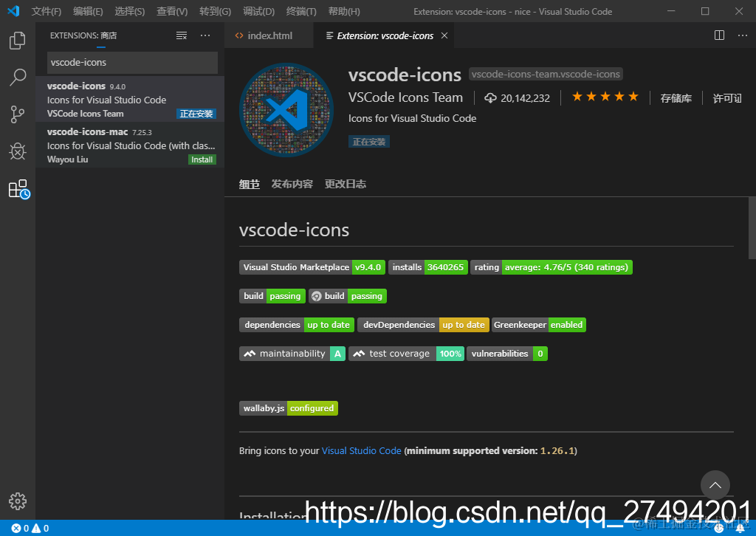Open the 调试(D) menu

[259, 11]
